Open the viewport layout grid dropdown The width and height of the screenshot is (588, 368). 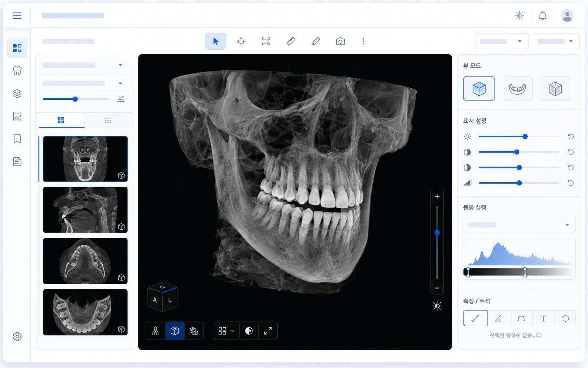(226, 331)
